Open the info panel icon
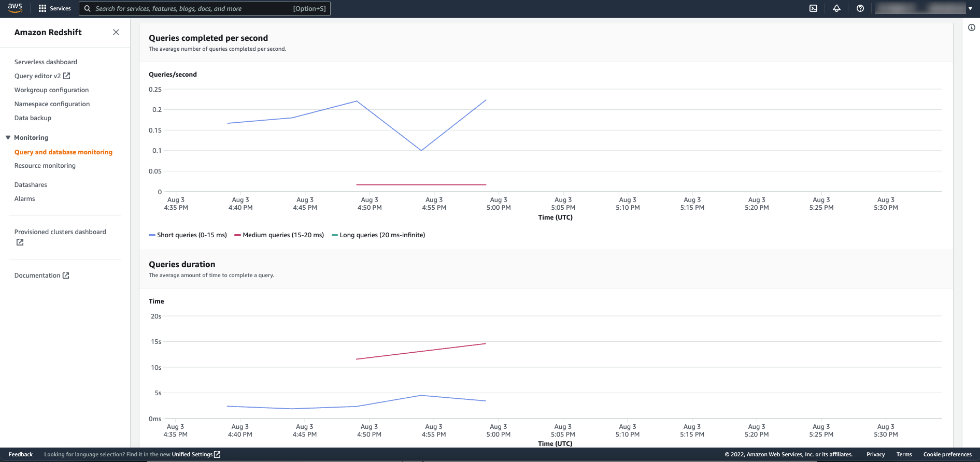The height and width of the screenshot is (462, 980). (972, 27)
